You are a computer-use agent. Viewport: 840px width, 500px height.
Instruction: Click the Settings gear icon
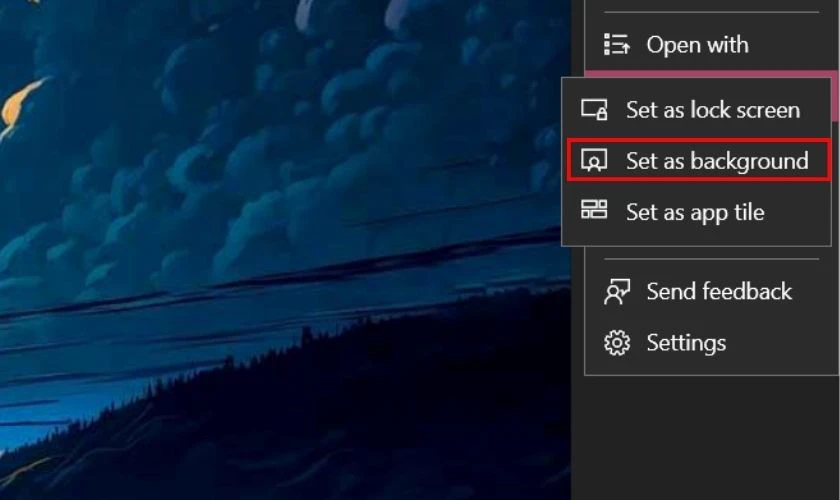(617, 343)
